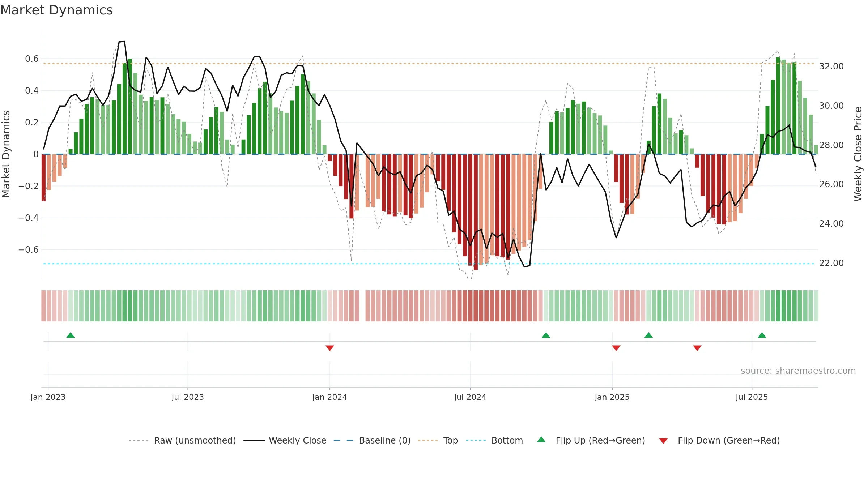Image resolution: width=868 pixels, height=488 pixels.
Task: Select the flip-up marker after Jul 2024
Action: point(546,335)
